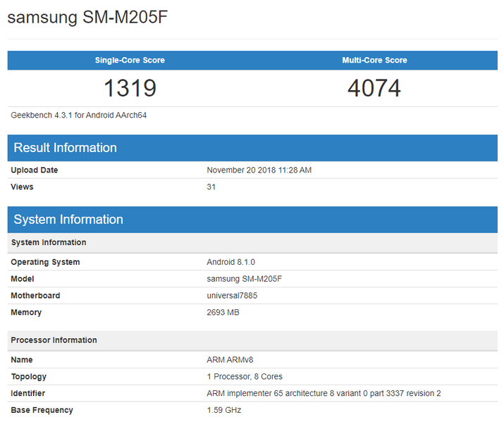Click the 1319 single-core score value

pos(130,88)
